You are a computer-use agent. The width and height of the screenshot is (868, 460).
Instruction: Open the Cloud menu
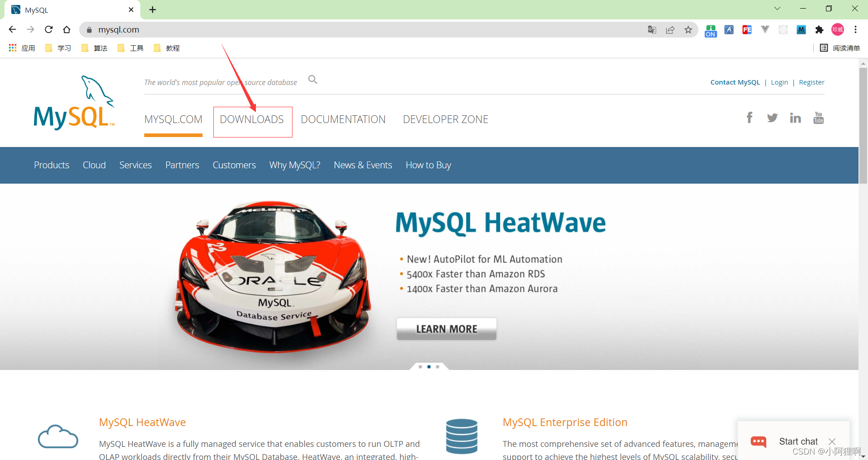click(94, 165)
